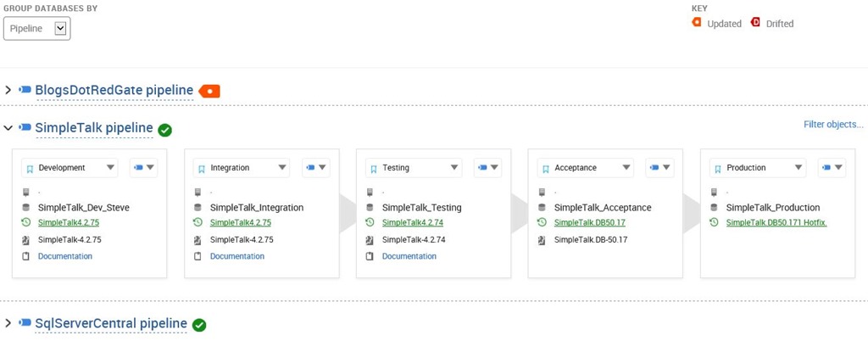
Task: Click the Filter objects link
Action: point(833,125)
